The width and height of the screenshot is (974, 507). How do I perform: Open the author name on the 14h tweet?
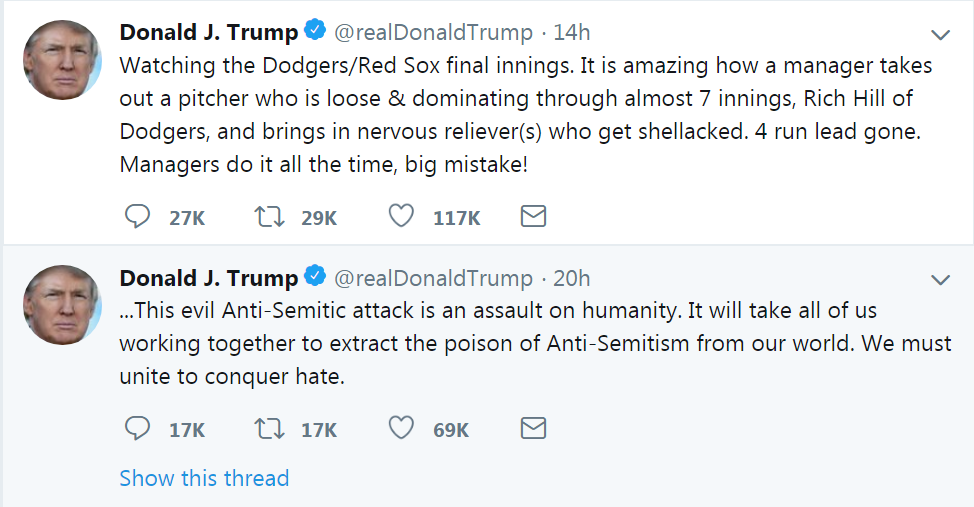pyautogui.click(x=208, y=32)
